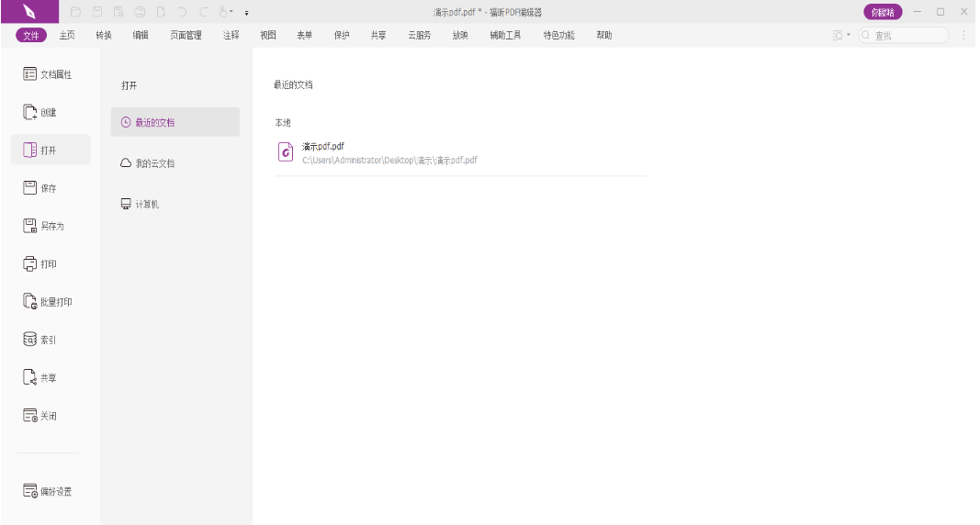Viewport: 980px width, 525px height.
Task: Click the PDF file icon beside 演示pdf.pdf
Action: coord(286,151)
